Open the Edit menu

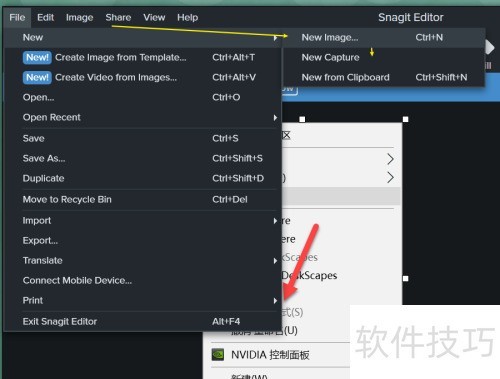(x=45, y=17)
